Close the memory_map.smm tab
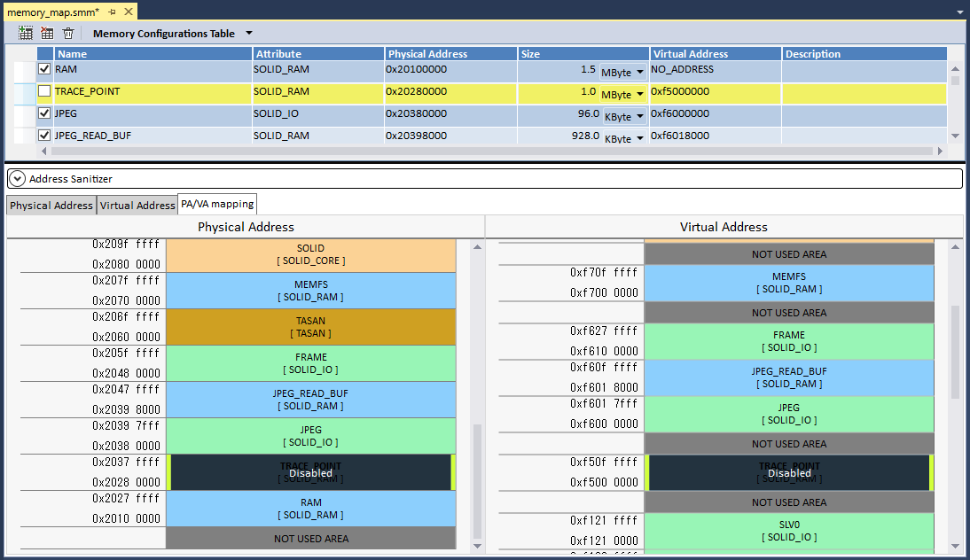 128,12
